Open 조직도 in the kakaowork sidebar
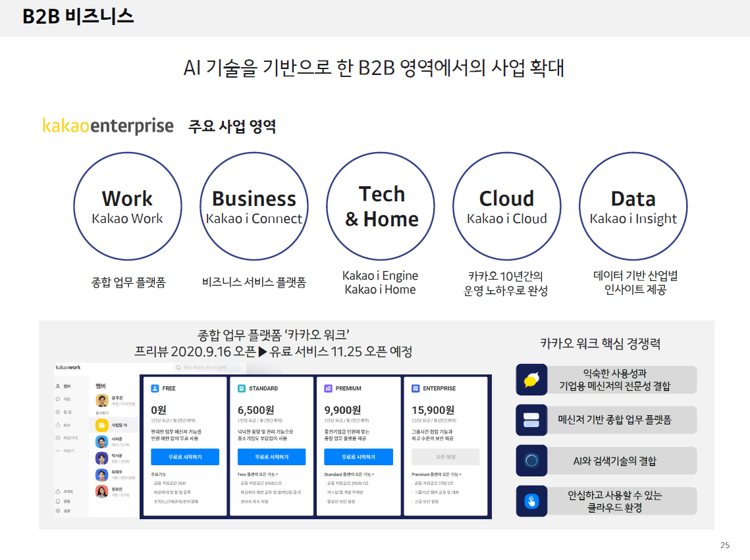This screenshot has width=750, height=560. coord(65,491)
